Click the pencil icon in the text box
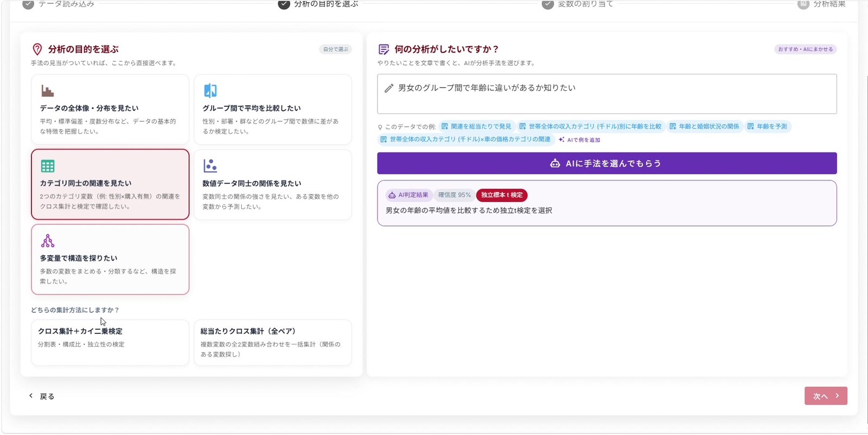 (x=389, y=88)
